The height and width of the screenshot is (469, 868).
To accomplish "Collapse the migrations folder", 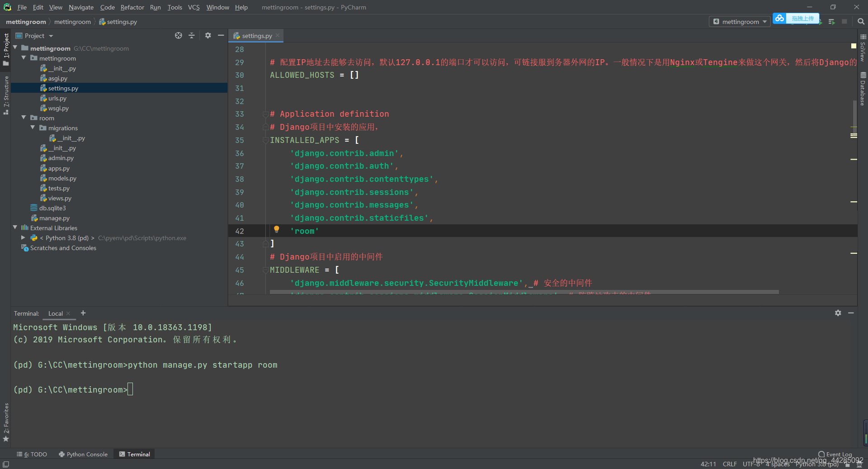I will [33, 128].
